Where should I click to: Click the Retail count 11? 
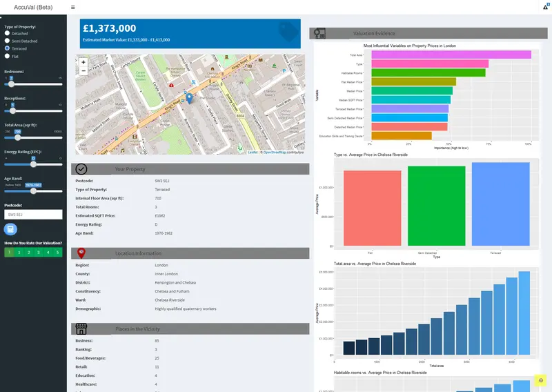(157, 366)
